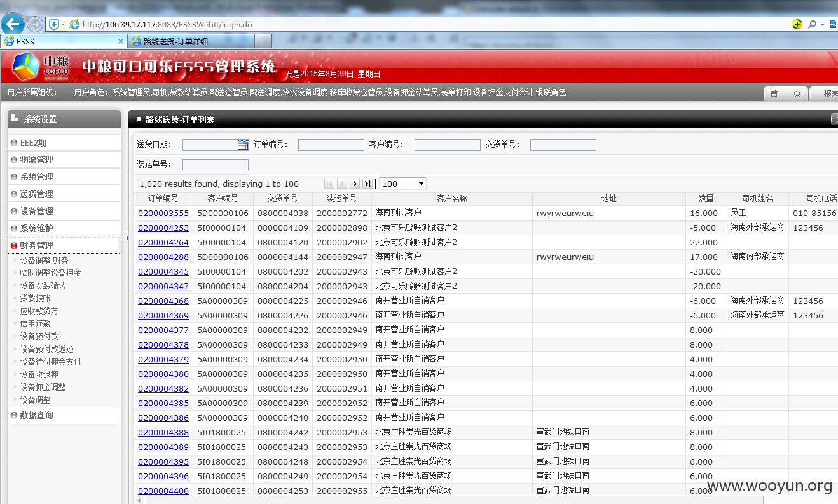Open 货款报账 in the sidebar

(x=35, y=298)
